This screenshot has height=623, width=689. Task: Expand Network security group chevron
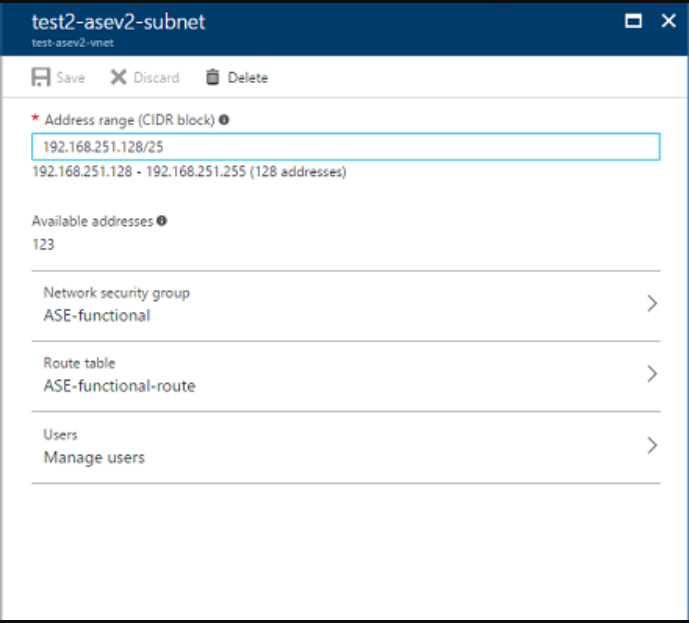pyautogui.click(x=652, y=304)
